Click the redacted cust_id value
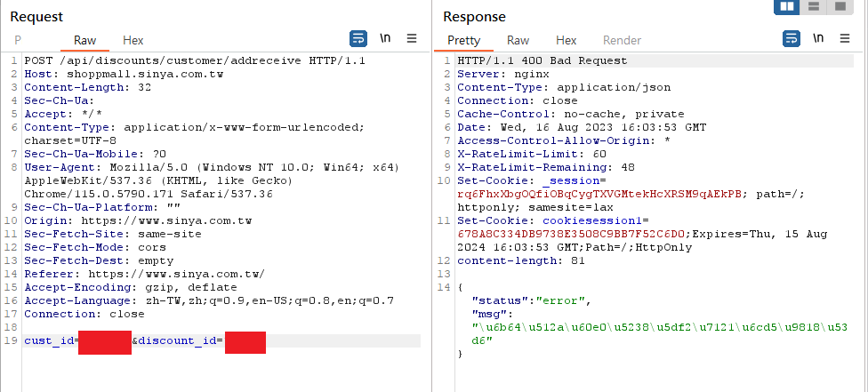This screenshot has height=392, width=868. pyautogui.click(x=105, y=343)
